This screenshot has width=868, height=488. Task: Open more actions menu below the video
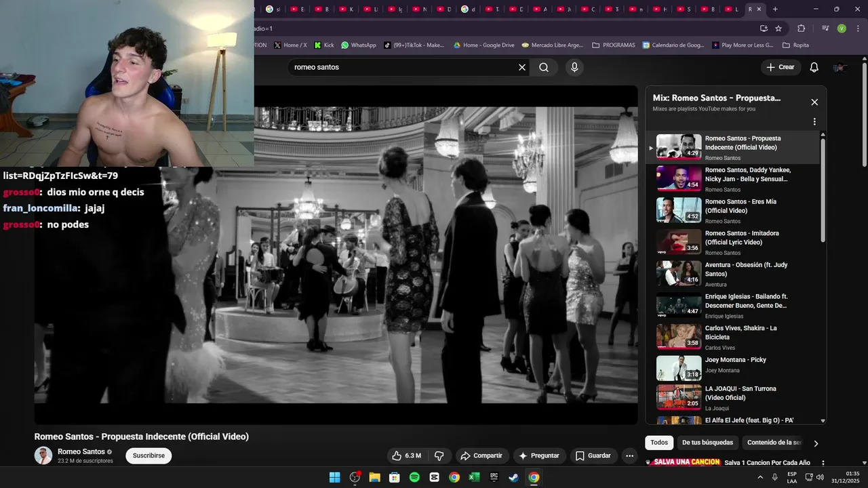(630, 455)
